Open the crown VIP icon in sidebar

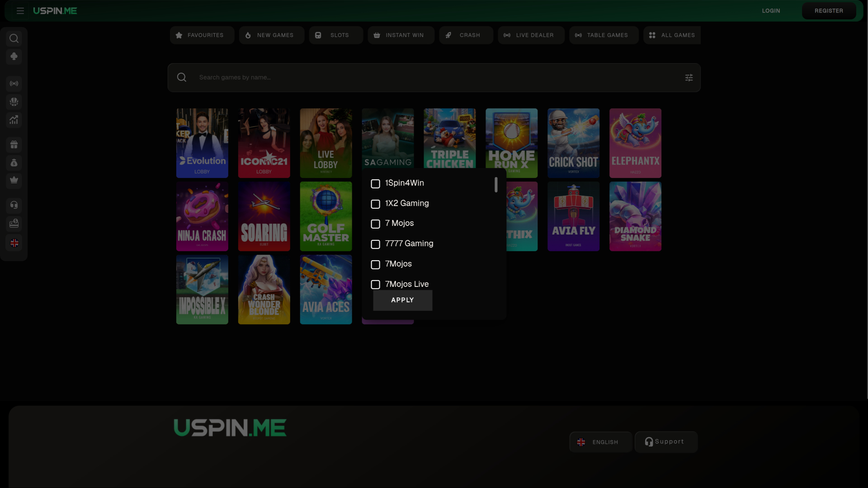(x=14, y=180)
